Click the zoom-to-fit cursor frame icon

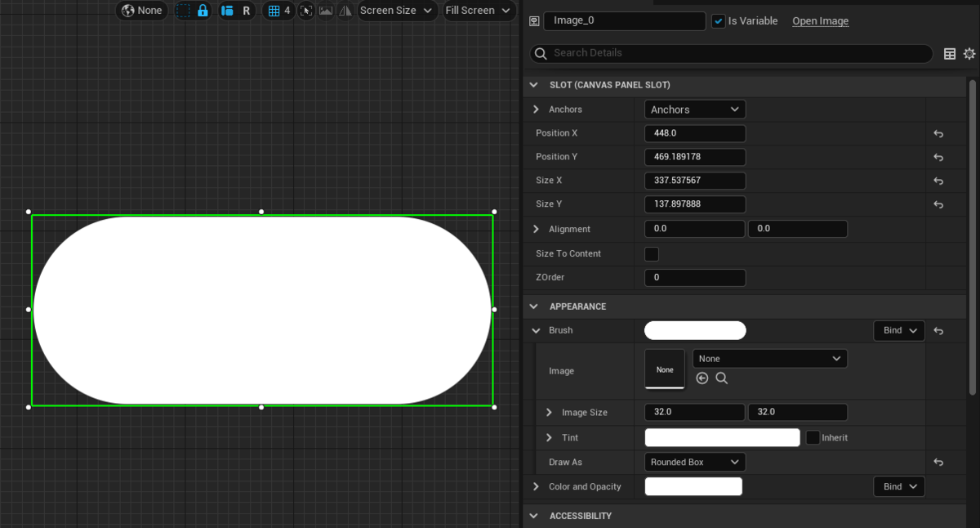[306, 11]
